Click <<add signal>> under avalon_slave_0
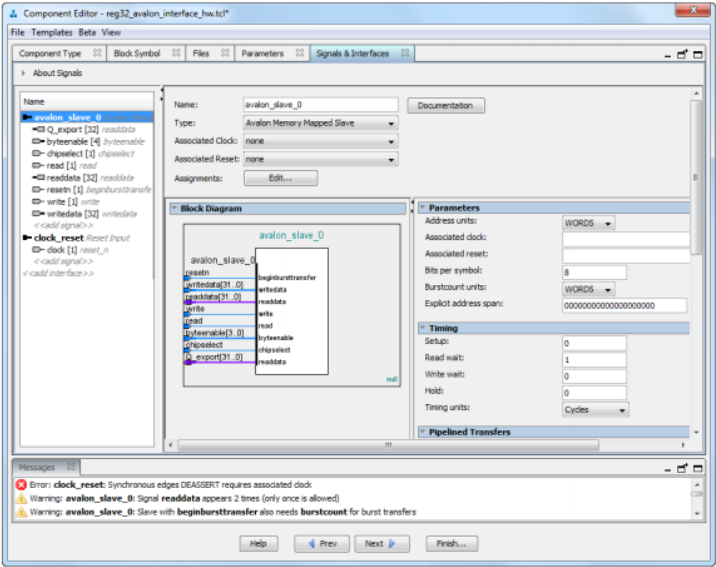The image size is (716, 567). (x=63, y=226)
